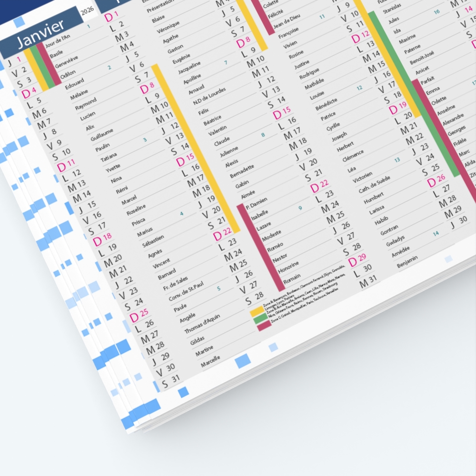Click the Benoît-José name entry

tap(422, 58)
